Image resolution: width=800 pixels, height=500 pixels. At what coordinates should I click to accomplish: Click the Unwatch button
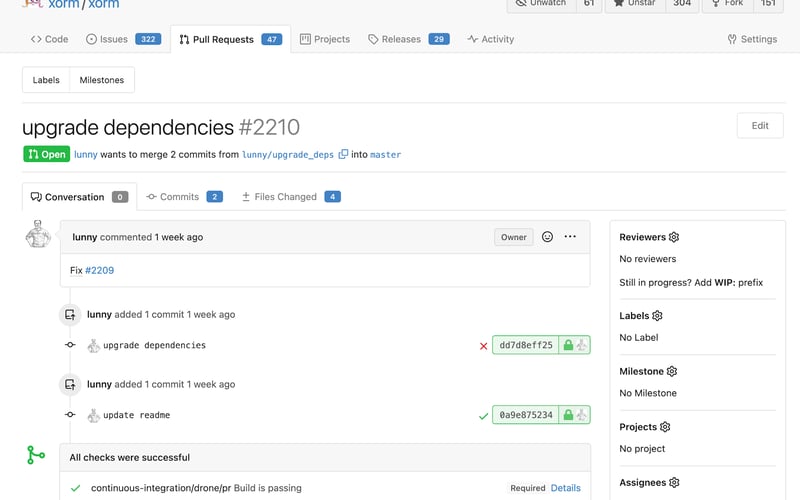pos(542,4)
